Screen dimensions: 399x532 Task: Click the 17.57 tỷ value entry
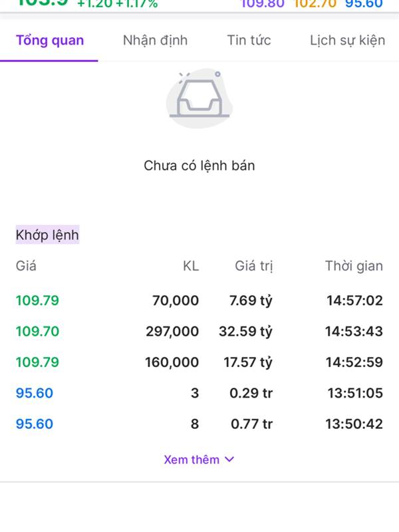point(247,362)
